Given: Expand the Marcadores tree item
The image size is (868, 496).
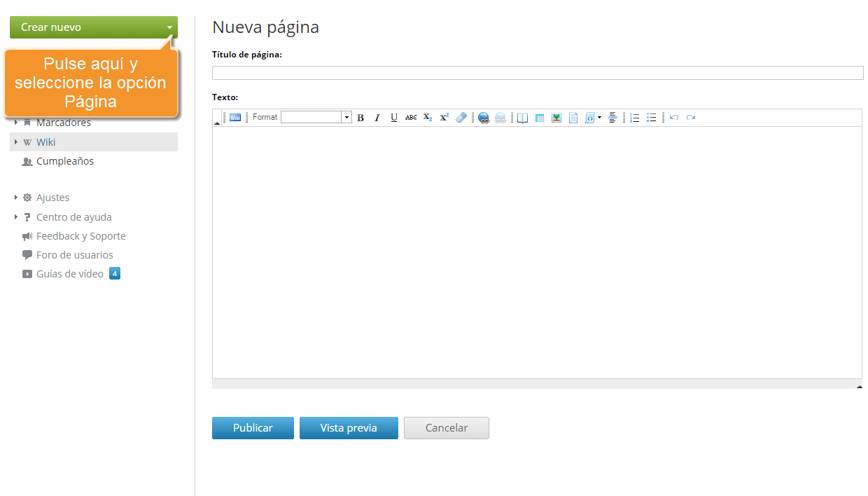Looking at the screenshot, I should click(16, 123).
